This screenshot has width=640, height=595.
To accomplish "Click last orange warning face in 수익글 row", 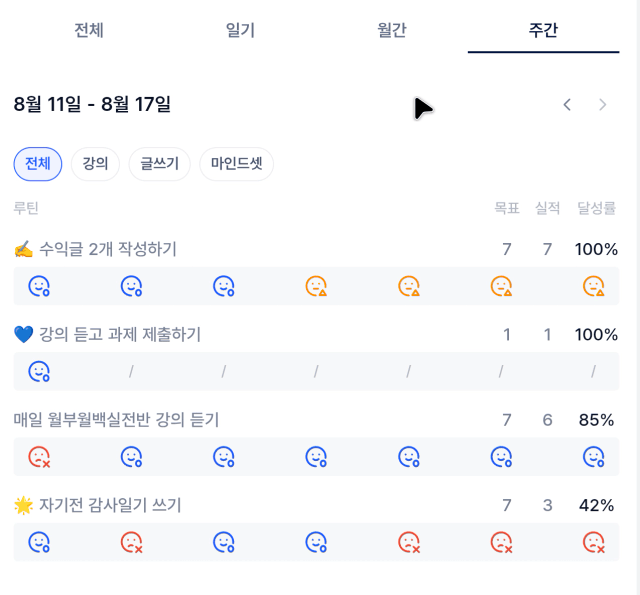I will click(593, 287).
